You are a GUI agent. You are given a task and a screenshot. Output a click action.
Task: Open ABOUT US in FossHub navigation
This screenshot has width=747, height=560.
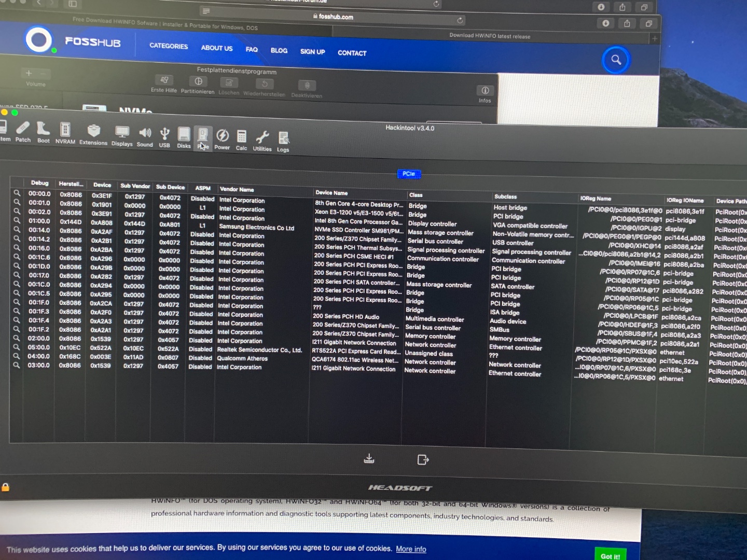217,48
